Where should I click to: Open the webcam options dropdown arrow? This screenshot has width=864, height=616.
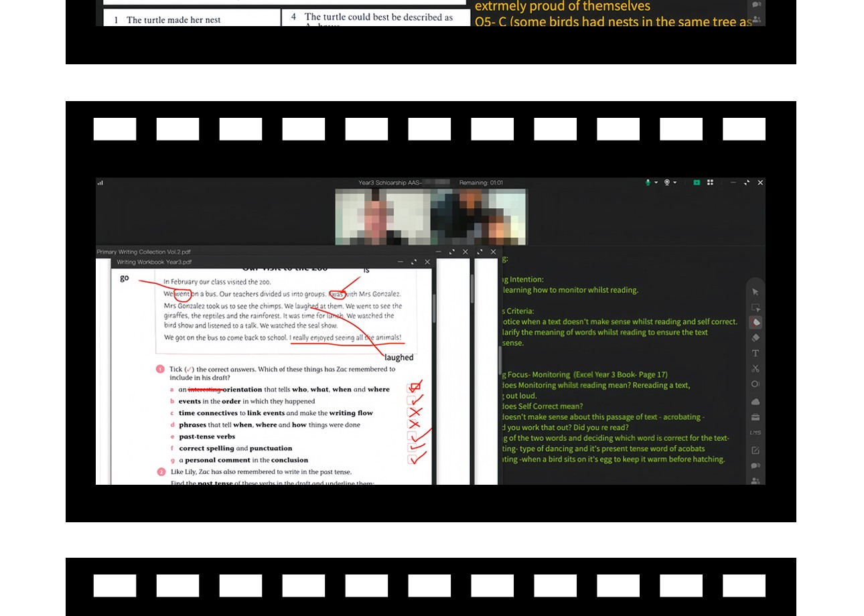tap(674, 182)
